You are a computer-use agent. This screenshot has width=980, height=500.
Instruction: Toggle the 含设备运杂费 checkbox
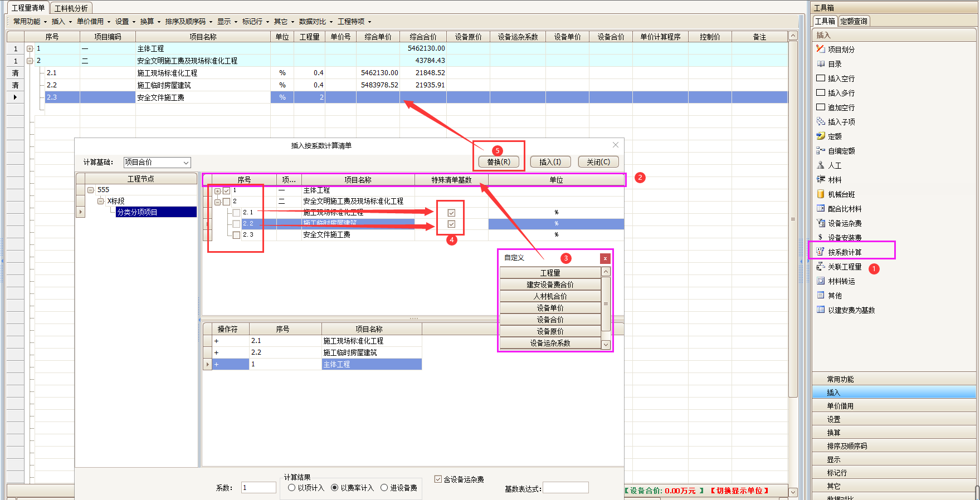click(438, 479)
